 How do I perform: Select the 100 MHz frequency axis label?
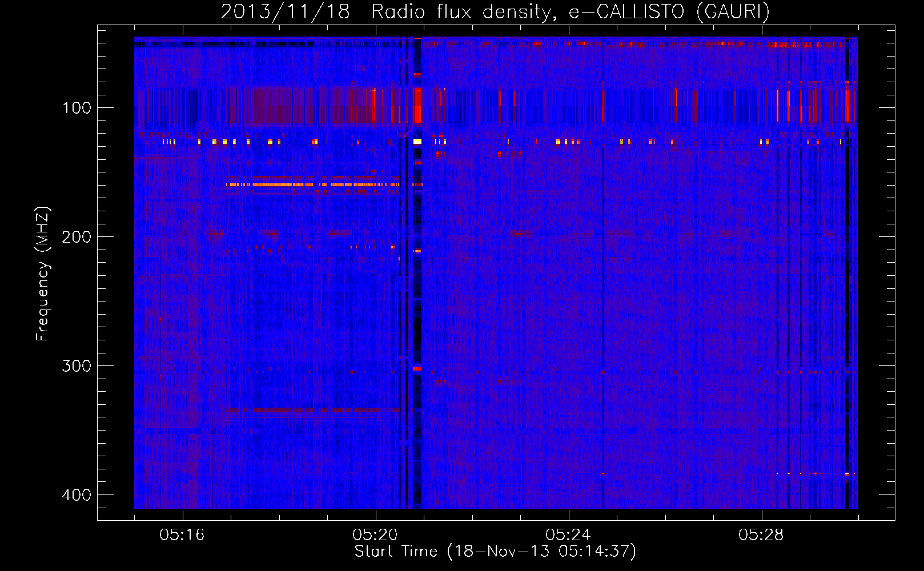click(77, 108)
